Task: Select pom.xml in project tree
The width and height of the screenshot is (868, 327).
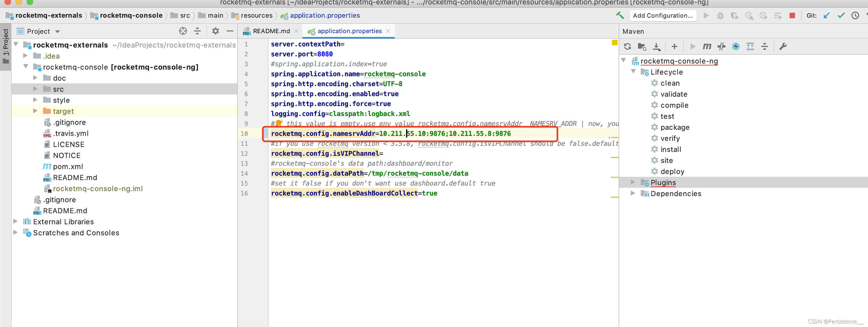Action: click(x=68, y=166)
